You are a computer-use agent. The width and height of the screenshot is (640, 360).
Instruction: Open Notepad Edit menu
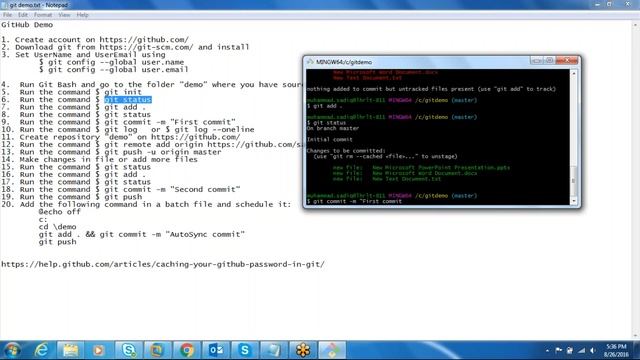click(x=23, y=15)
